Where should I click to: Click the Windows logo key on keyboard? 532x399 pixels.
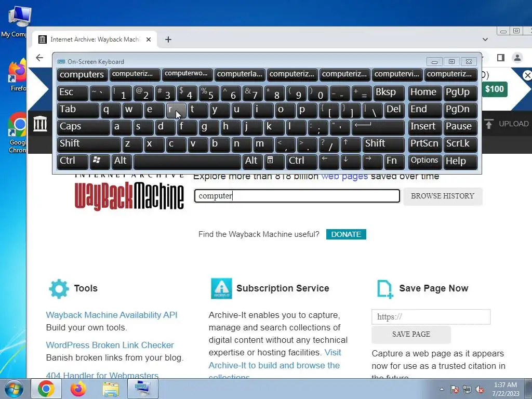100,161
